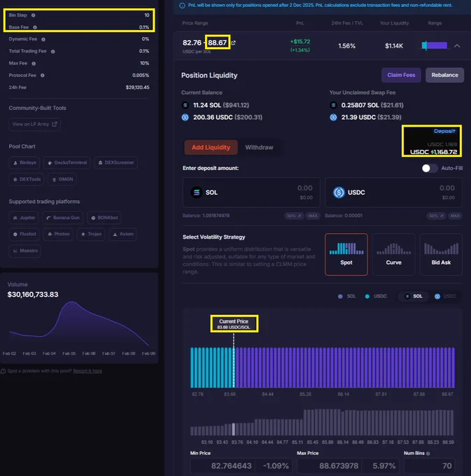Click the Current Price marker on the chart
Viewport: 471px width, 476px height.
point(234,324)
